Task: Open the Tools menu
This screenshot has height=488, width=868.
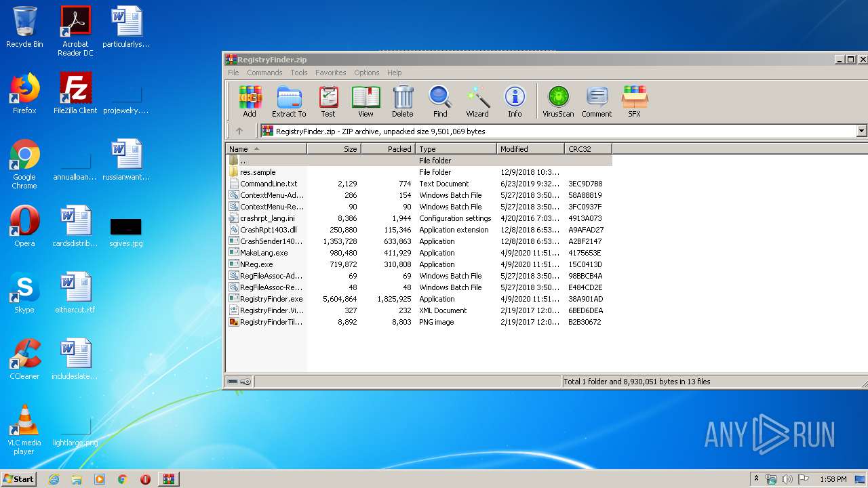Action: tap(299, 73)
